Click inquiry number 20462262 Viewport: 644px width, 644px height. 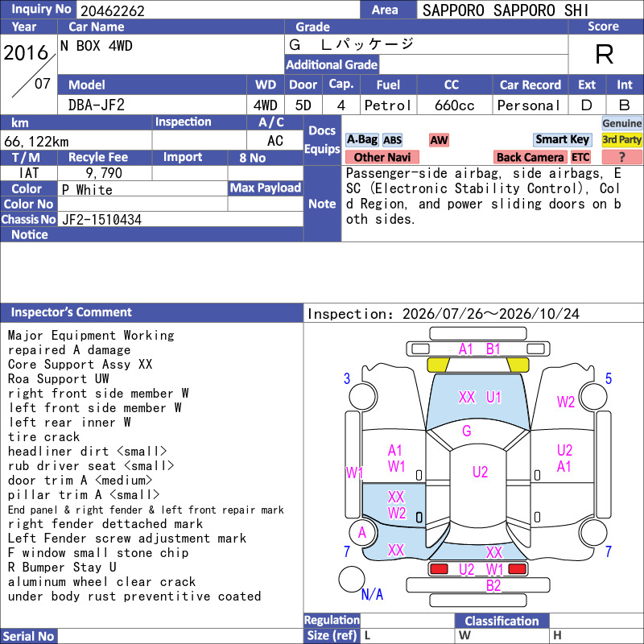113,10
